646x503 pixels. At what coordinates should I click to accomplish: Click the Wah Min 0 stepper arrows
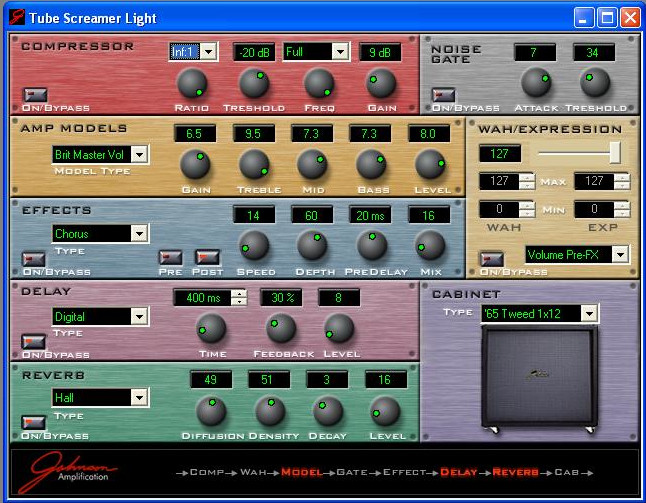point(527,209)
